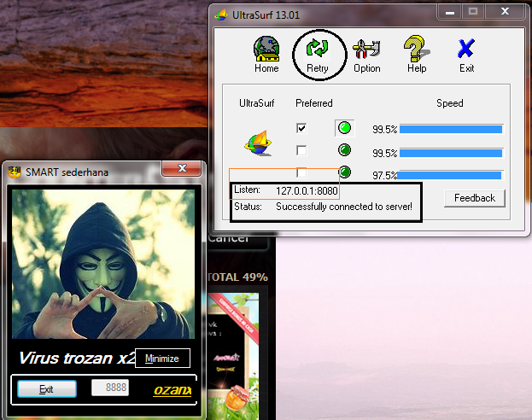Click Virus trozan x2 text
532x420 pixels.
(x=78, y=359)
